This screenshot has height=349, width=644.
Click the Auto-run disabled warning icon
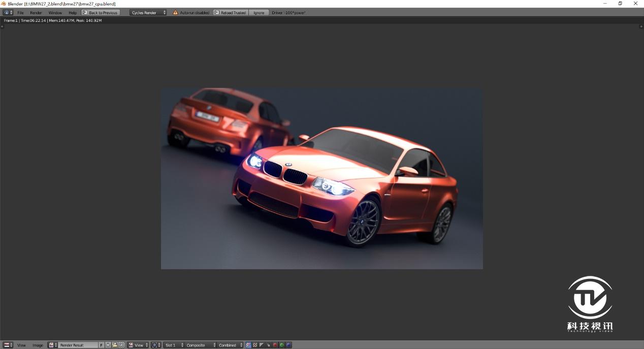coord(176,12)
